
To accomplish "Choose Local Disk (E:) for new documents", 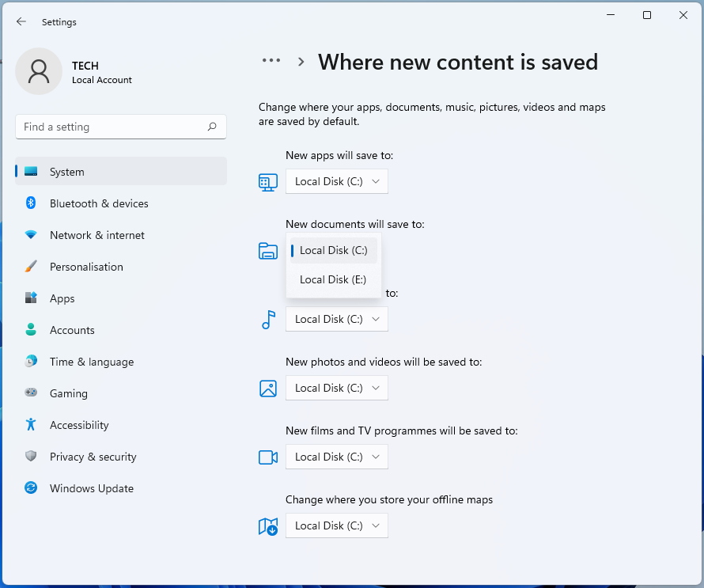I will (x=334, y=279).
